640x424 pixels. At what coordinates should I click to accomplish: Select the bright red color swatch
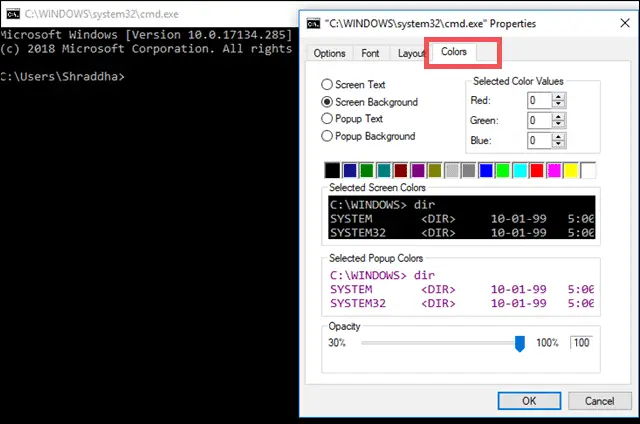[x=537, y=170]
